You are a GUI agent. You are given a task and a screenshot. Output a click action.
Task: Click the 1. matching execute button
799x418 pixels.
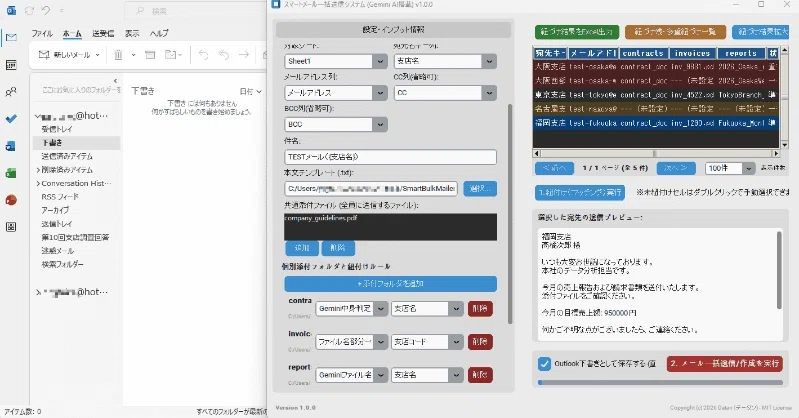(580, 193)
